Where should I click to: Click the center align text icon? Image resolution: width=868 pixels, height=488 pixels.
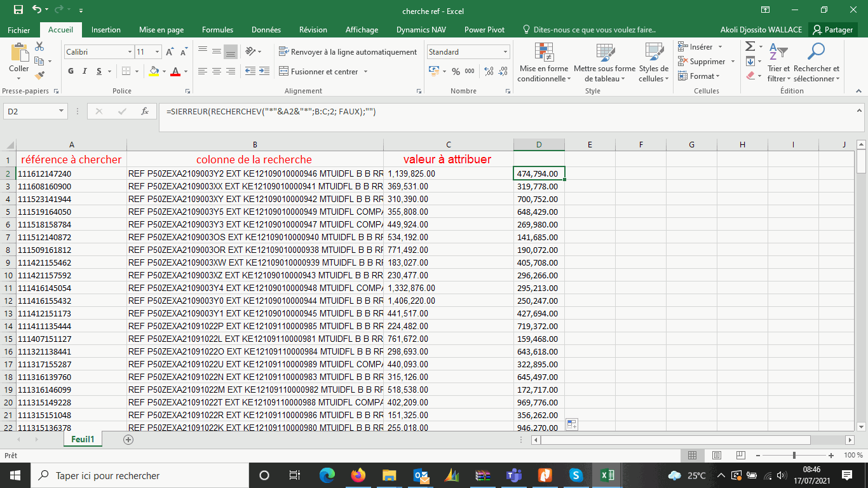coord(216,71)
